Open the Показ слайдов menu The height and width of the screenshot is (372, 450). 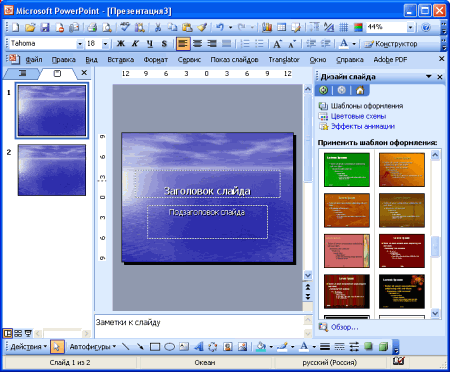(x=234, y=60)
